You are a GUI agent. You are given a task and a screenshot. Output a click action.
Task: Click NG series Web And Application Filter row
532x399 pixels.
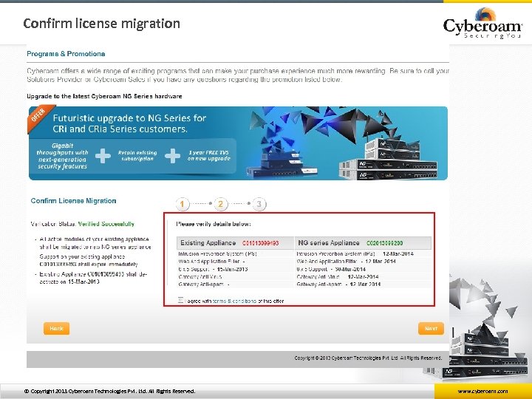tap(363, 262)
